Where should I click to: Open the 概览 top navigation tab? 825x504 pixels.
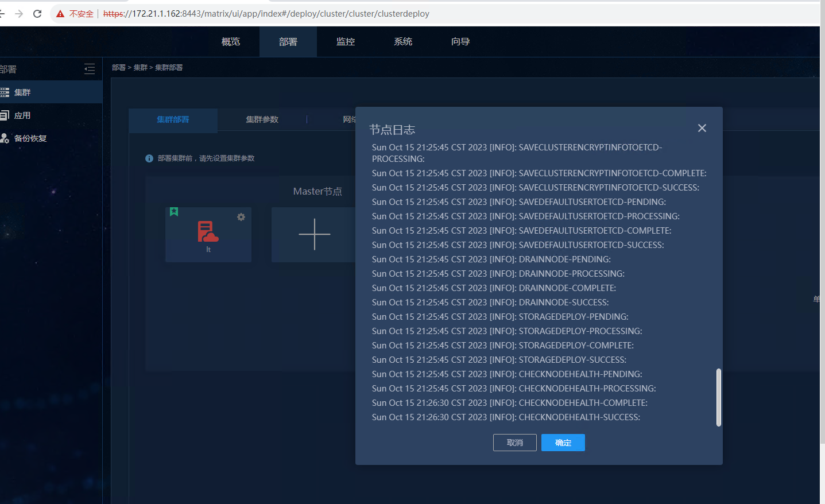pos(231,42)
